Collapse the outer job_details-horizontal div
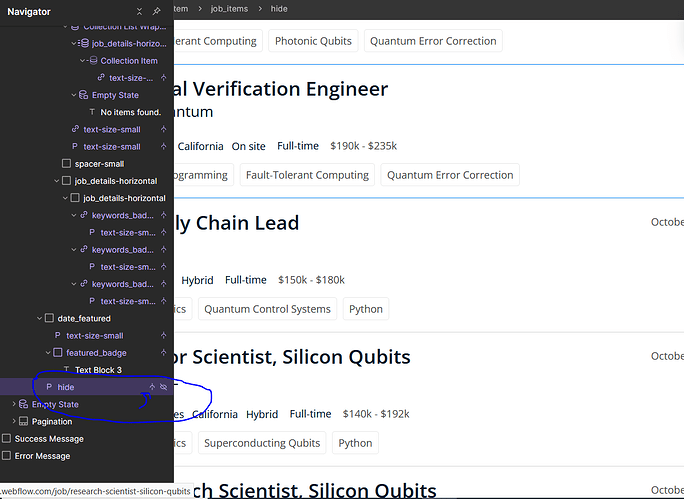This screenshot has height=499, width=684. (56, 181)
